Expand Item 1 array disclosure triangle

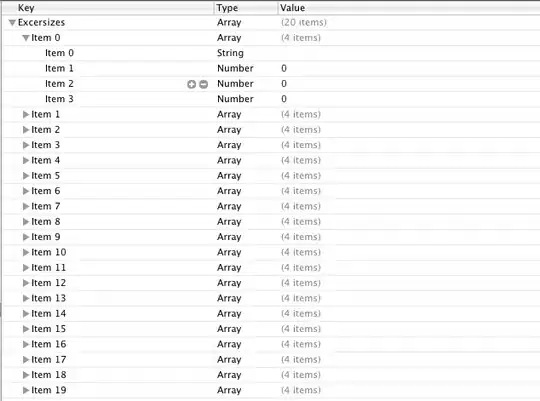(25, 114)
